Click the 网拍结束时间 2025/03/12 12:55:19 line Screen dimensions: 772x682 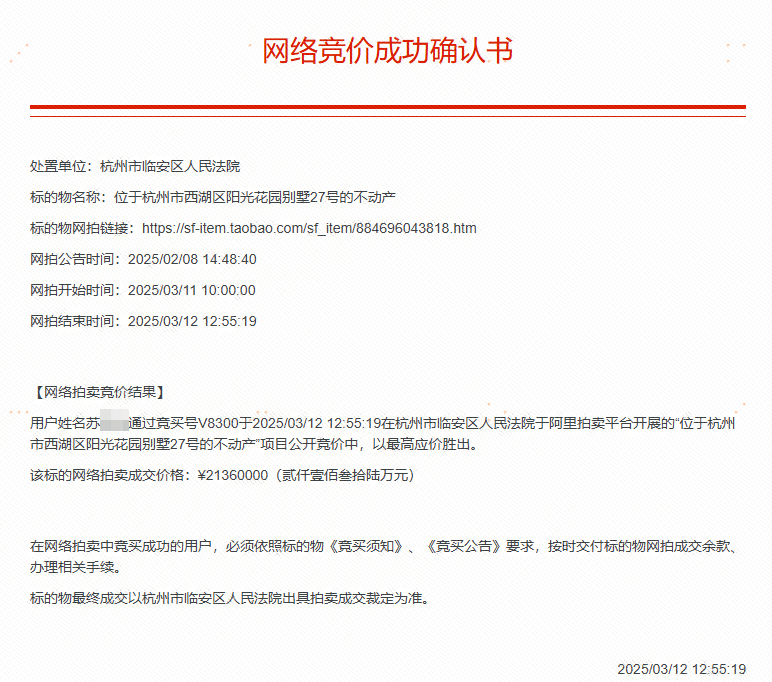point(143,321)
